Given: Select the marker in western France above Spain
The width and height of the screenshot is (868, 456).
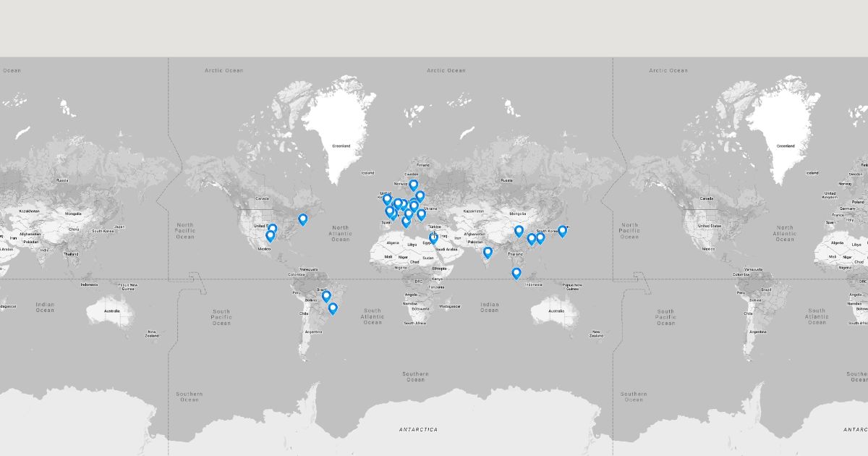Looking at the screenshot, I should (390, 211).
